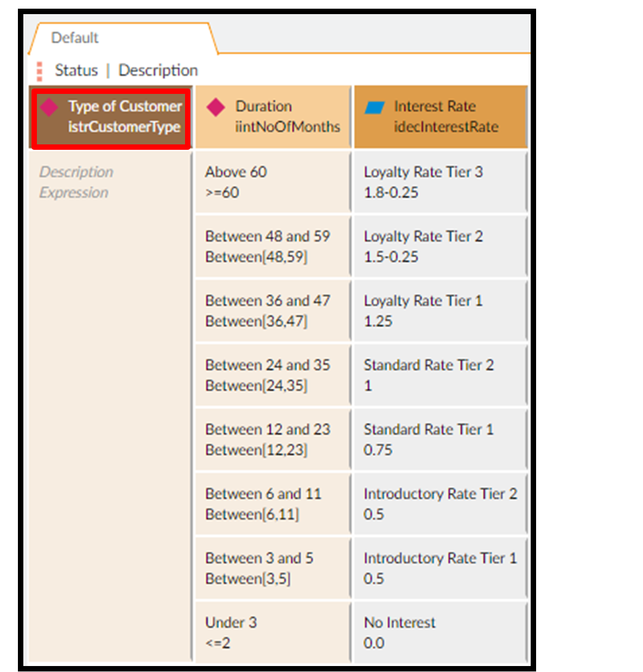Image resolution: width=643 pixels, height=672 pixels.
Task: Select the Standard Rate Tier 2 cell
Action: [x=440, y=376]
